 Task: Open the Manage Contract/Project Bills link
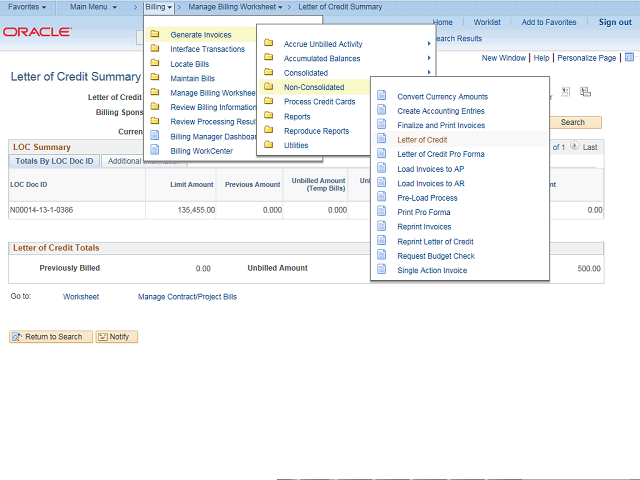pyautogui.click(x=187, y=297)
